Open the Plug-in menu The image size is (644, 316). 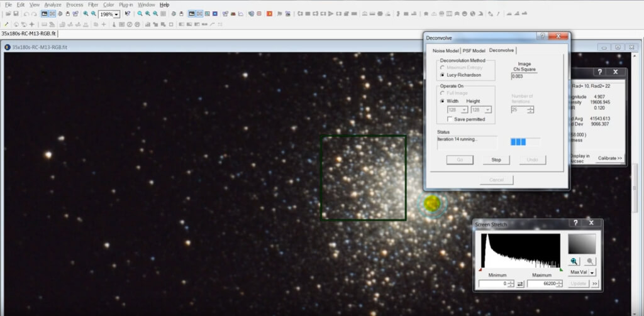tap(126, 5)
